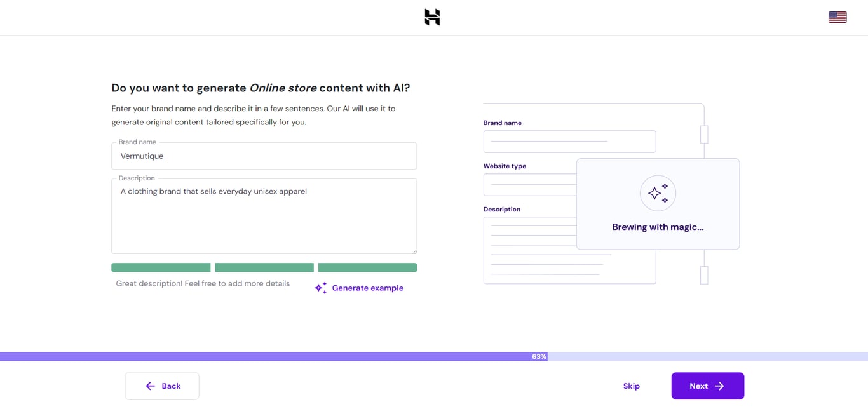Click inside the Vermutique brand name field
868x409 pixels.
click(x=264, y=156)
